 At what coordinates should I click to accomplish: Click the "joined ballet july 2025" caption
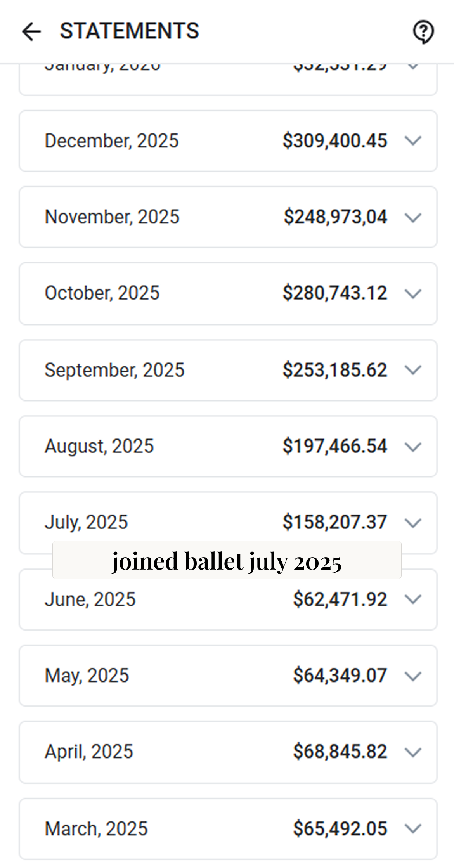227,560
